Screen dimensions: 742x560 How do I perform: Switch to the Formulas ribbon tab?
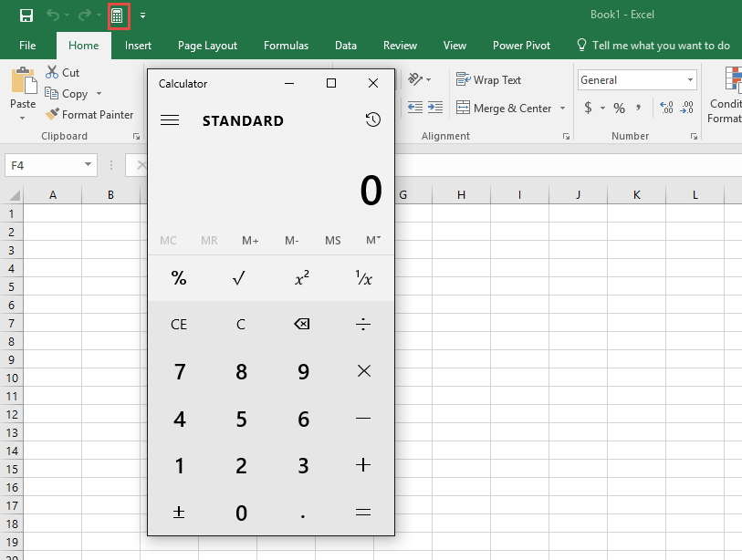pos(286,45)
